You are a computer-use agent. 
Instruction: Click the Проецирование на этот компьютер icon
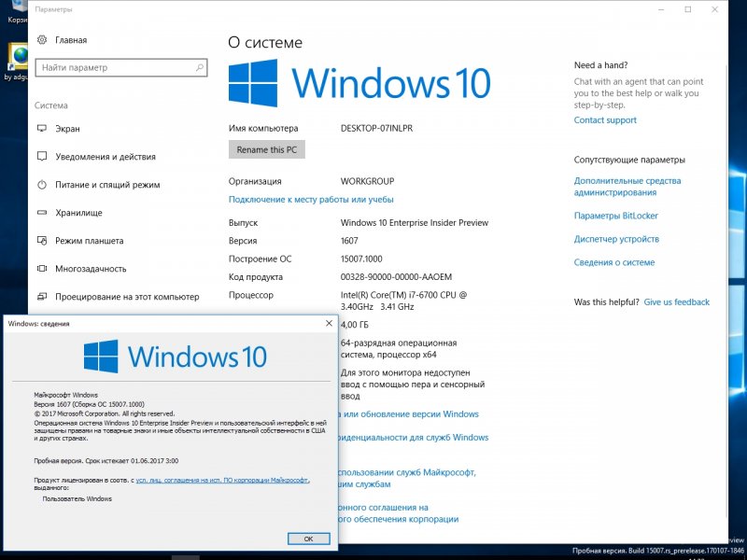pyautogui.click(x=42, y=296)
